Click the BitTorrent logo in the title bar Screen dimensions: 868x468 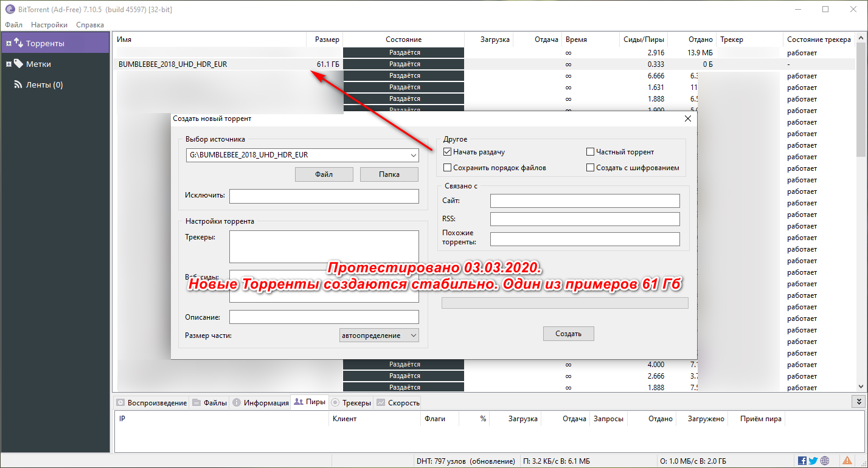coord(10,9)
